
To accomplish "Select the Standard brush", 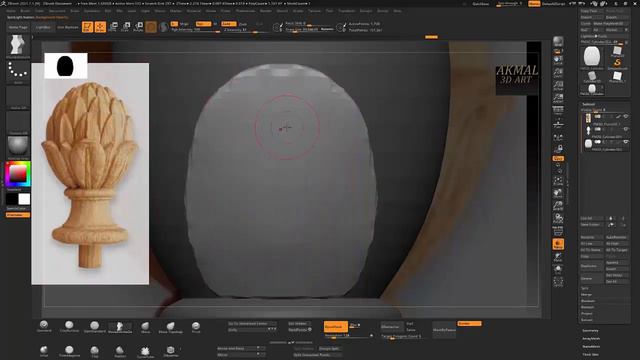I will 44,326.
